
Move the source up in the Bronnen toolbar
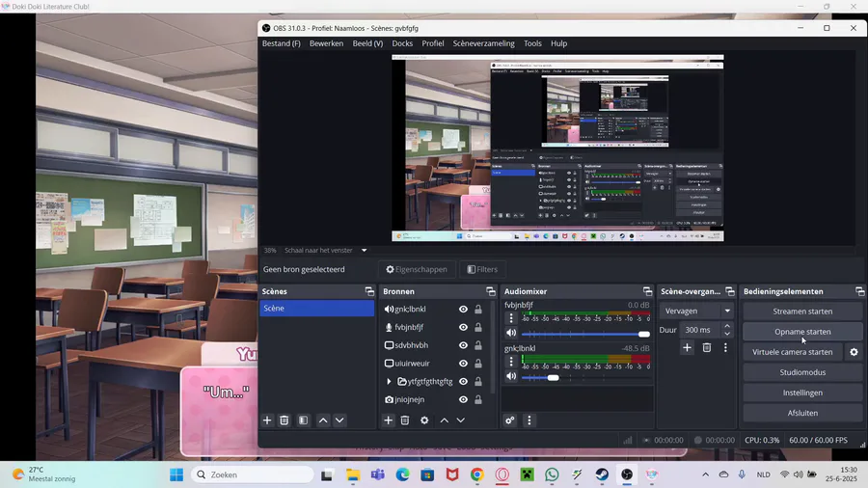click(444, 420)
